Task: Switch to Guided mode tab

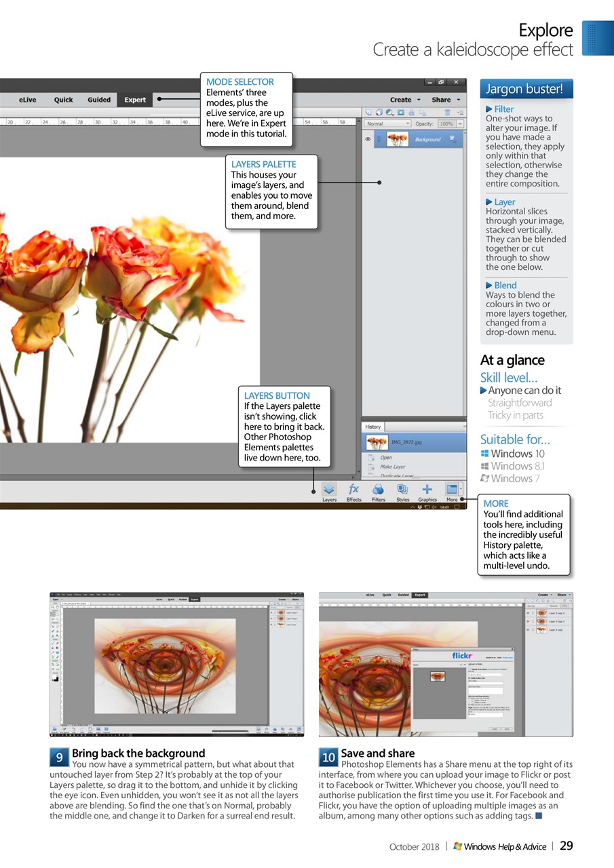Action: click(99, 100)
